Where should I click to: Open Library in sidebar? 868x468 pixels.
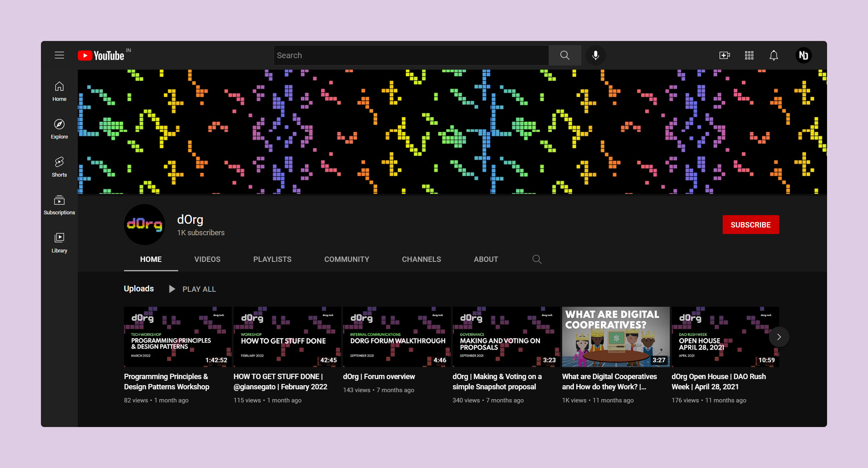coord(59,243)
